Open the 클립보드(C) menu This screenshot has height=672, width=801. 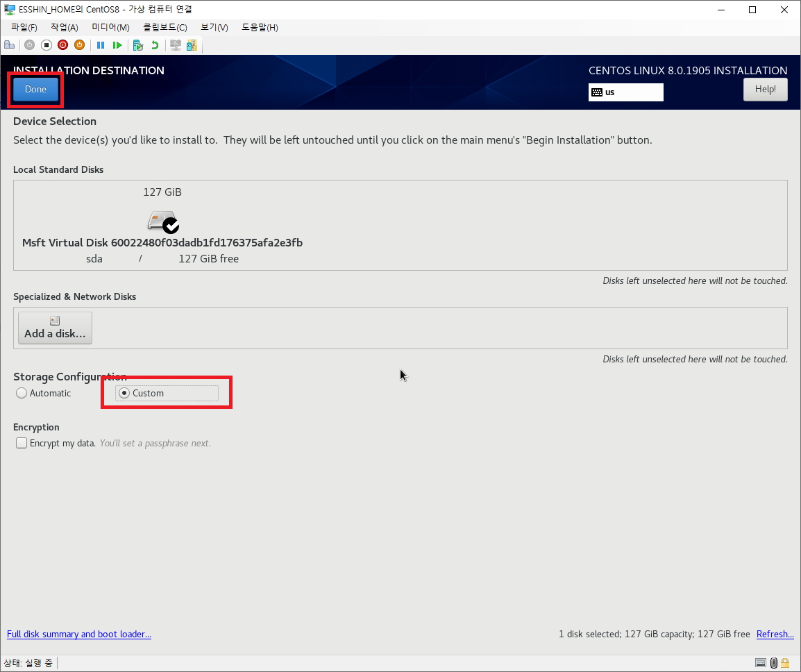click(165, 28)
